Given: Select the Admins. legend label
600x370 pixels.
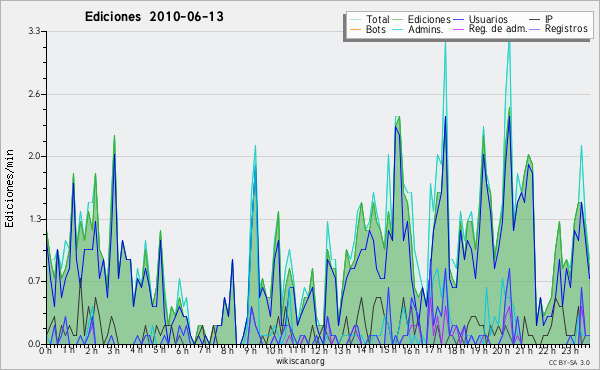Looking at the screenshot, I should pos(426,29).
